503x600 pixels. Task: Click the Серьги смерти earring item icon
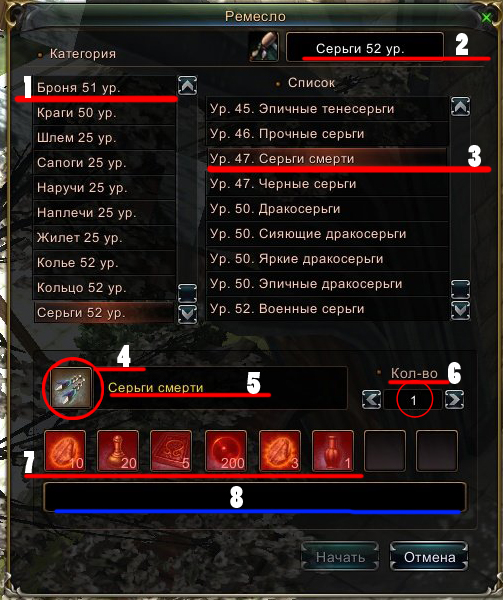[72, 387]
